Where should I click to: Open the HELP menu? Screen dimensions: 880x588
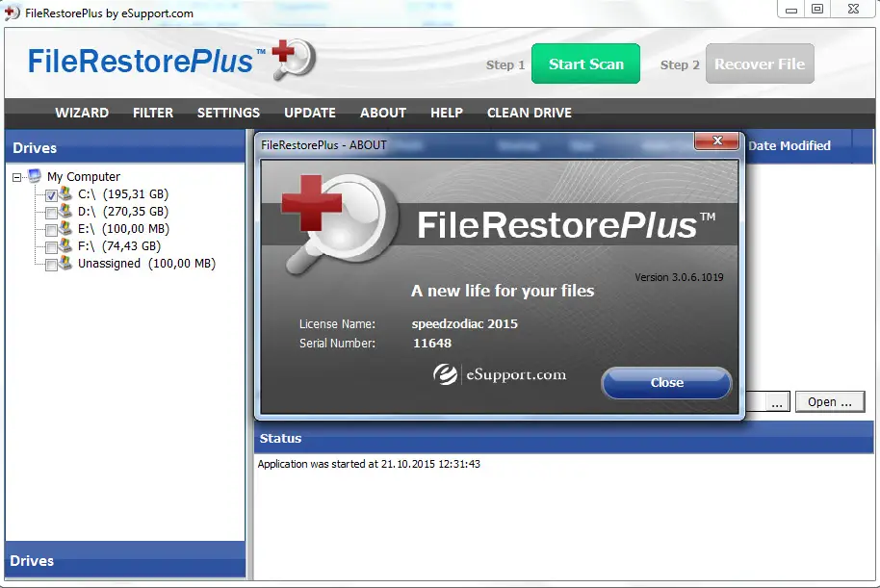(447, 113)
